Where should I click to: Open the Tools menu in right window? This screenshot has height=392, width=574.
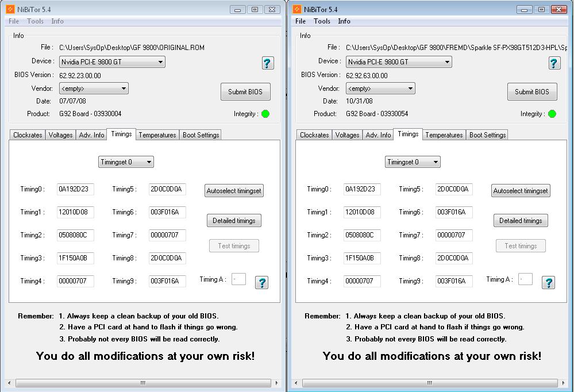pyautogui.click(x=322, y=21)
